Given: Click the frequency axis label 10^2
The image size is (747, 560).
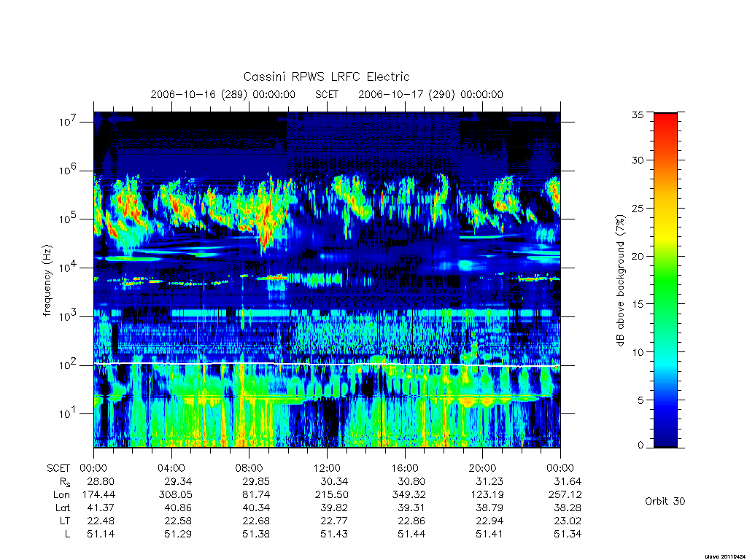Looking at the screenshot, I should coord(68,365).
